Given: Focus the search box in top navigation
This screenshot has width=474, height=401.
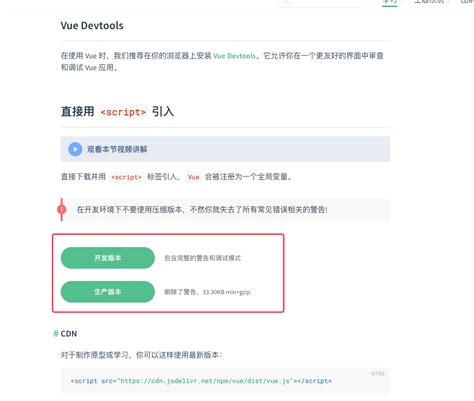Looking at the screenshot, I should pyautogui.click(x=322, y=3).
